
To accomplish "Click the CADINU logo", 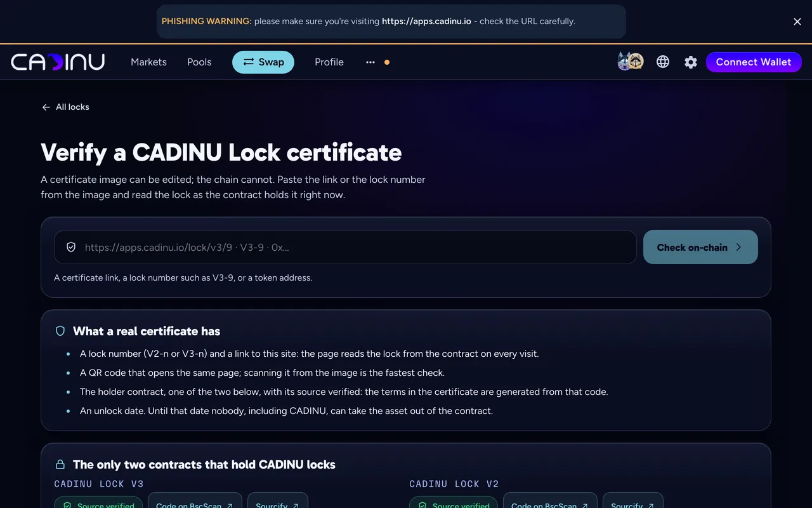I will (x=58, y=62).
